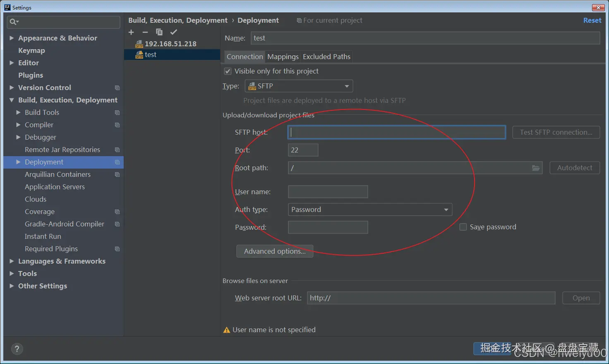This screenshot has width=609, height=364.
Task: Browse root path with folder icon
Action: (x=536, y=168)
